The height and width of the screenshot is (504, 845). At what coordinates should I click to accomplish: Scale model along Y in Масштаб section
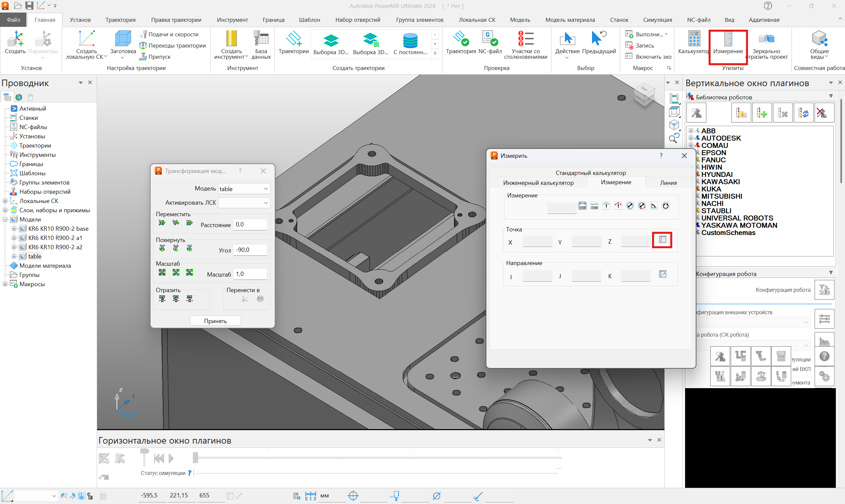pyautogui.click(x=176, y=272)
